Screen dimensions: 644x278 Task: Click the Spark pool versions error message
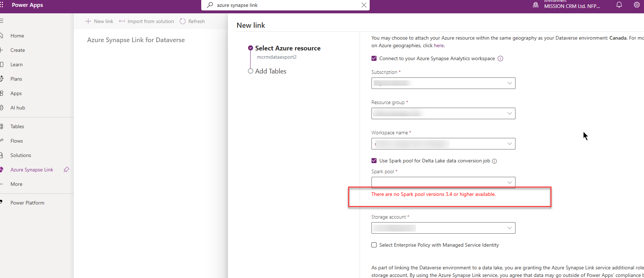pyautogui.click(x=433, y=194)
